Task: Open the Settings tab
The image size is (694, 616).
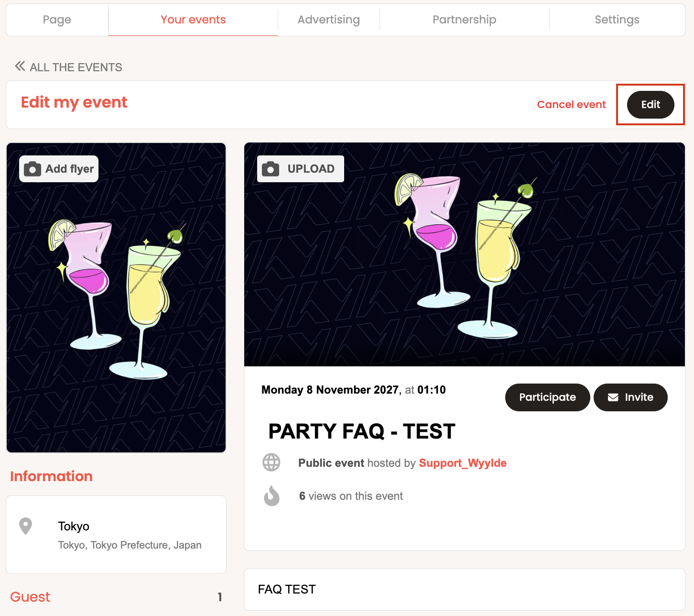Action: coord(617,20)
